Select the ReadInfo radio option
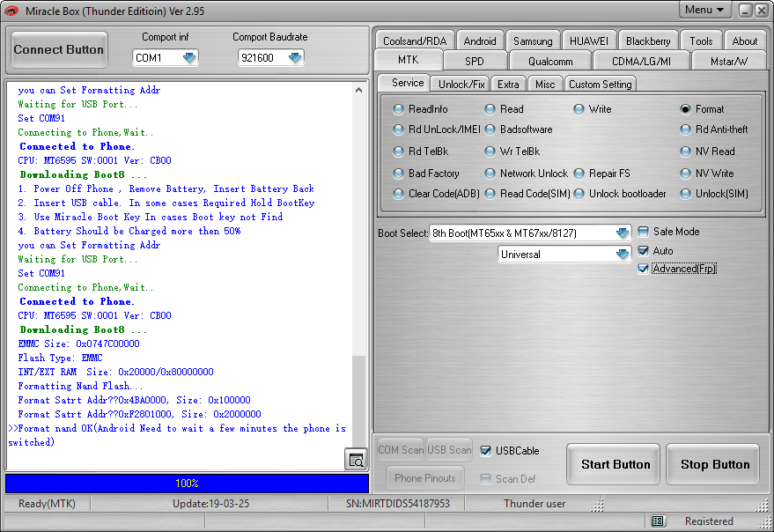The width and height of the screenshot is (774, 532). click(x=421, y=109)
